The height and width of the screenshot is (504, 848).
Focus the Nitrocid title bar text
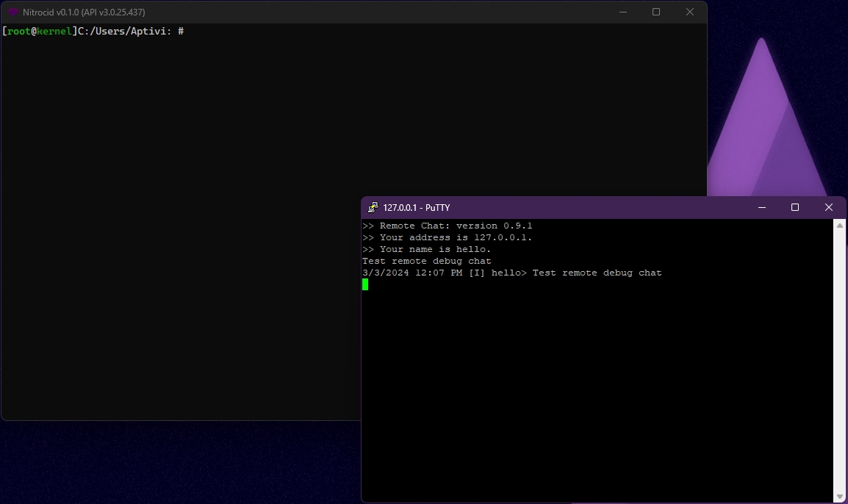84,12
